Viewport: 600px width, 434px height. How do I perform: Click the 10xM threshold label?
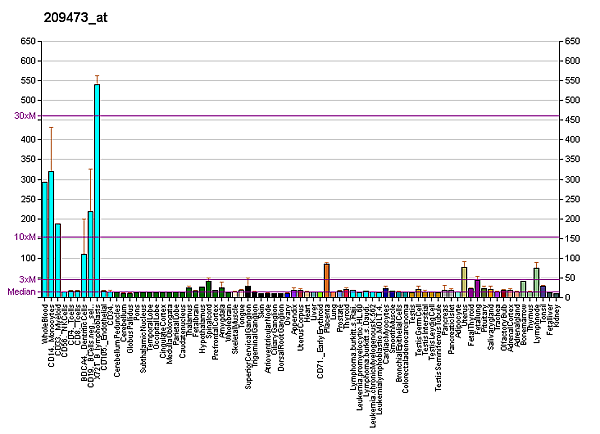tap(24, 237)
